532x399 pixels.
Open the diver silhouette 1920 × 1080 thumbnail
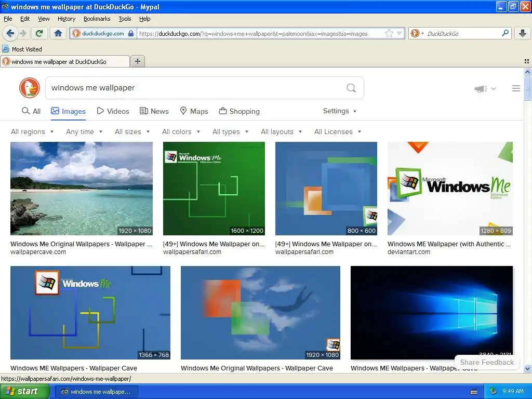click(x=260, y=312)
